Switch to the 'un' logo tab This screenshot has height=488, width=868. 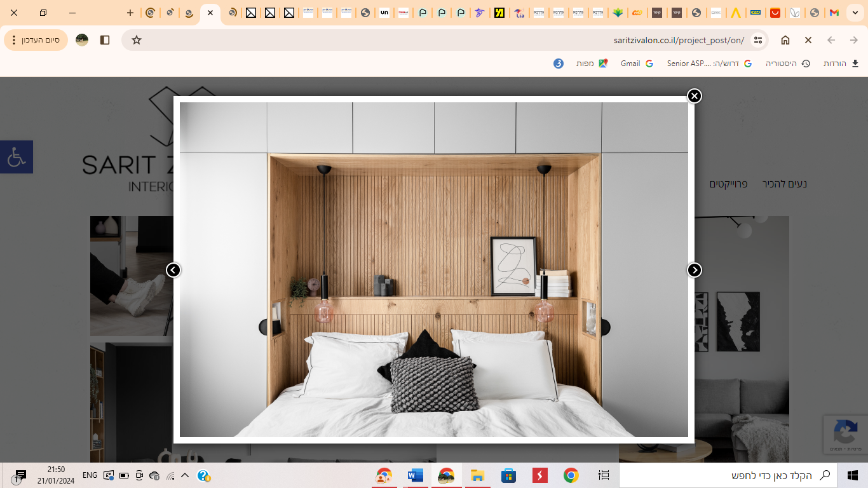[x=384, y=13]
